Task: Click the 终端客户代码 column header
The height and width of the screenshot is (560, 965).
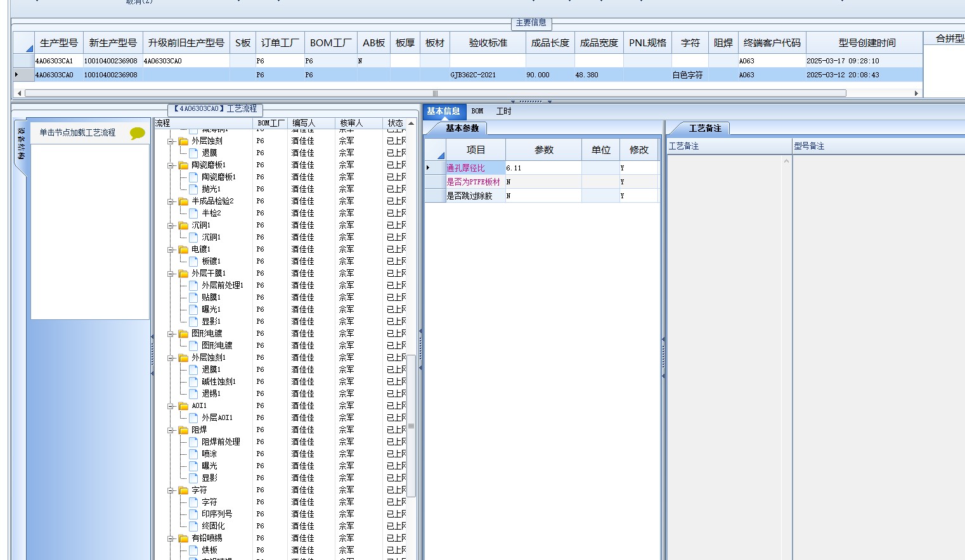Action: (x=772, y=43)
